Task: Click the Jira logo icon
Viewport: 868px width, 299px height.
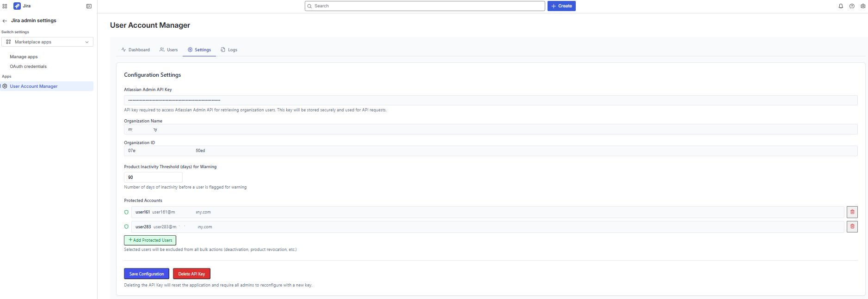Action: click(17, 6)
